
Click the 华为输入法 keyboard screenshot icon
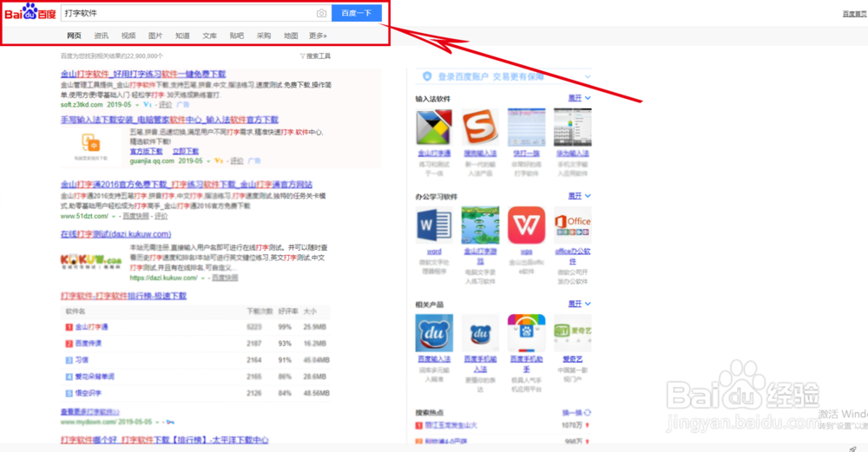click(x=572, y=128)
